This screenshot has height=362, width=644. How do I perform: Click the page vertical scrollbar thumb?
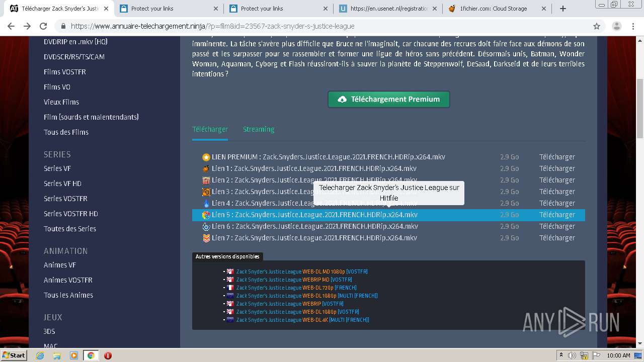(639, 108)
